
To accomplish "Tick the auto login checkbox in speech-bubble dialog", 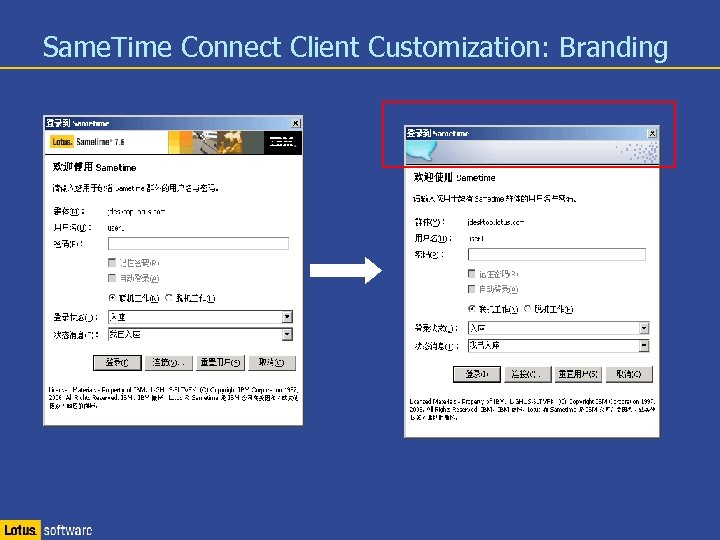I will [x=471, y=289].
